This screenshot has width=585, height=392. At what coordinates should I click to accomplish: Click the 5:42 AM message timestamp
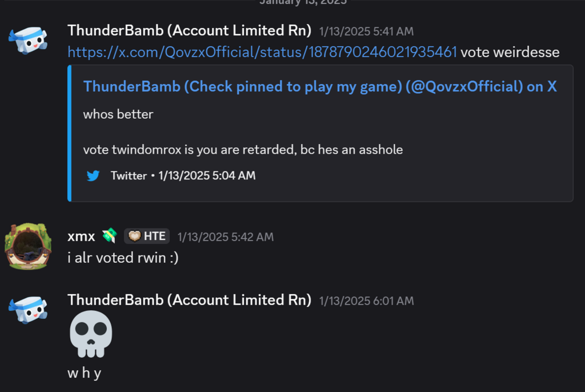[x=225, y=237]
